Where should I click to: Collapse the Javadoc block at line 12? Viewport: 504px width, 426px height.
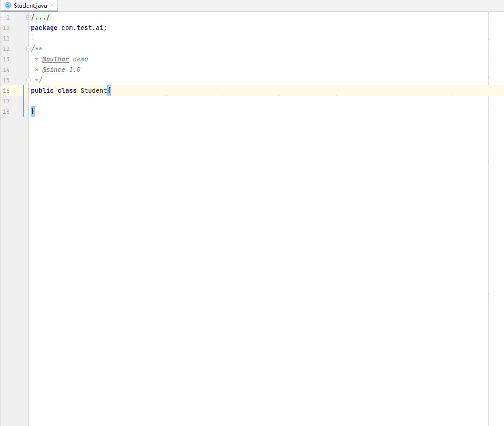pyautogui.click(x=28, y=49)
